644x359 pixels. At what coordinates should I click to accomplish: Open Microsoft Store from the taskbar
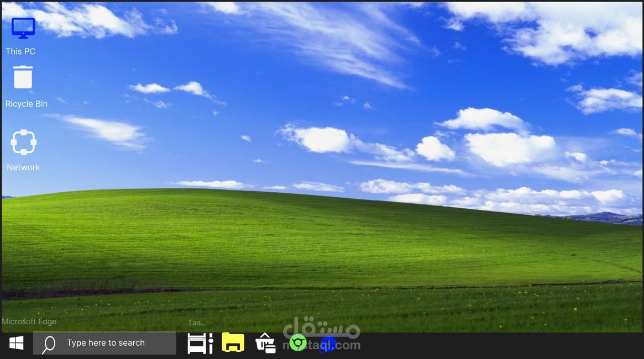point(265,344)
